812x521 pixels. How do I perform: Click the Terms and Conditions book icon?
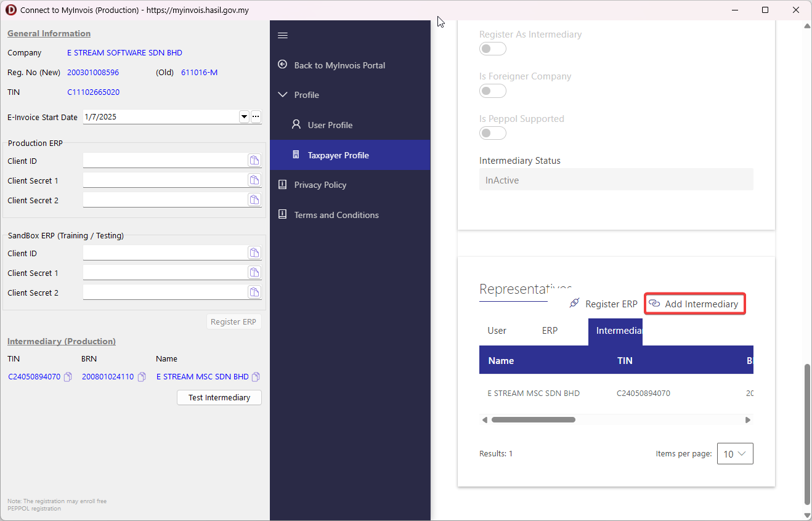tap(283, 214)
